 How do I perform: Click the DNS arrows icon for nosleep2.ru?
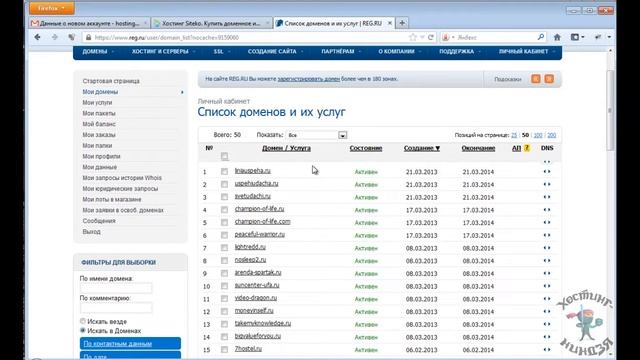coord(547,260)
